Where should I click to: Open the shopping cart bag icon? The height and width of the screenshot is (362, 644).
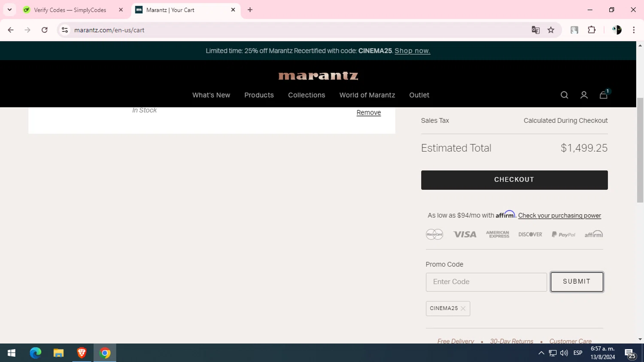pos(604,94)
